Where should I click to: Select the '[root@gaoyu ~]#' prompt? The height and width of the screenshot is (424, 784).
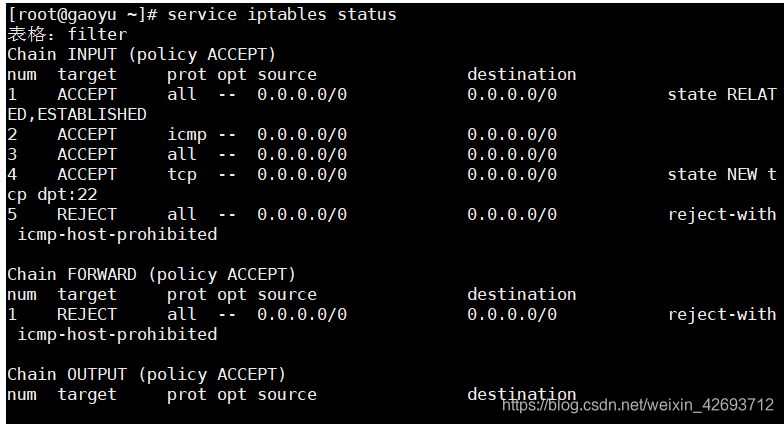coord(82,14)
